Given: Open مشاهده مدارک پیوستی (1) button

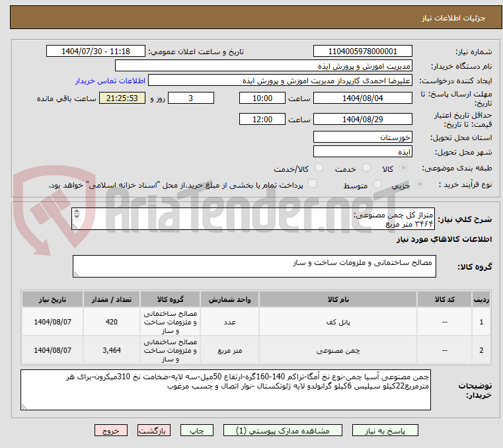Looking at the screenshot, I should 283,430.
